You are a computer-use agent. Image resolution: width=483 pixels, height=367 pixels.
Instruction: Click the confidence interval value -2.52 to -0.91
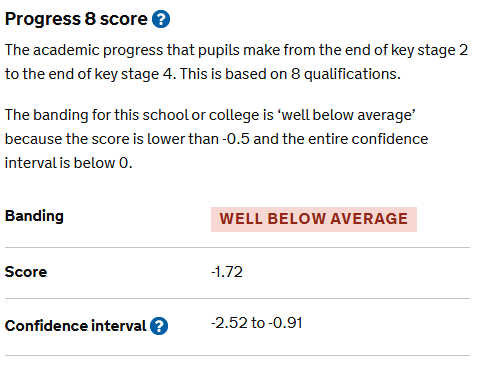pos(257,323)
